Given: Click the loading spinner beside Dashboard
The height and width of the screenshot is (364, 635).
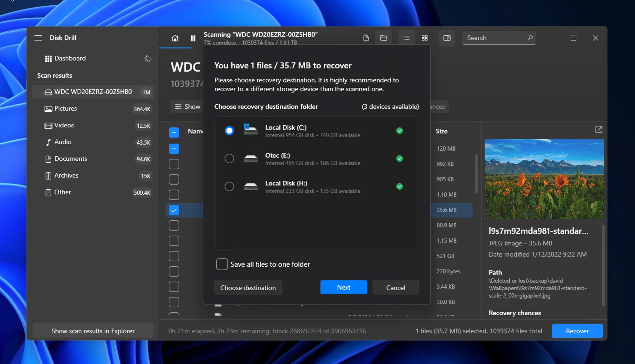Looking at the screenshot, I should [x=147, y=59].
